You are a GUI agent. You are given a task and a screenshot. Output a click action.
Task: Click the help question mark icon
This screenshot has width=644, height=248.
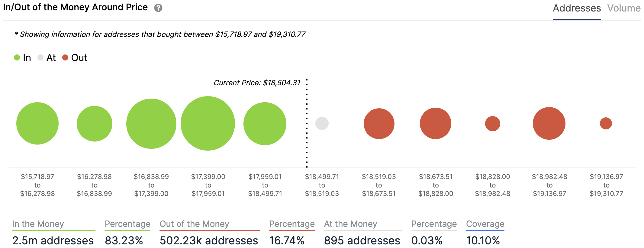[158, 8]
